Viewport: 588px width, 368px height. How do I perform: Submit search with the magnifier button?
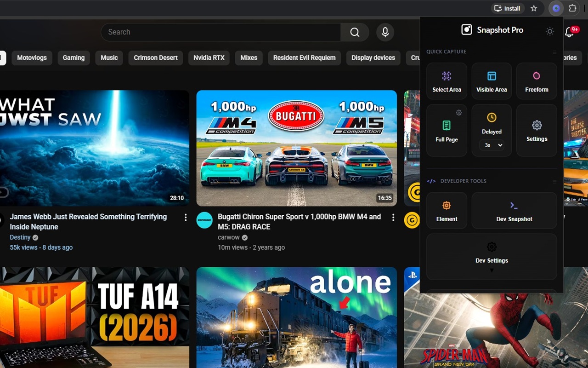tap(355, 32)
